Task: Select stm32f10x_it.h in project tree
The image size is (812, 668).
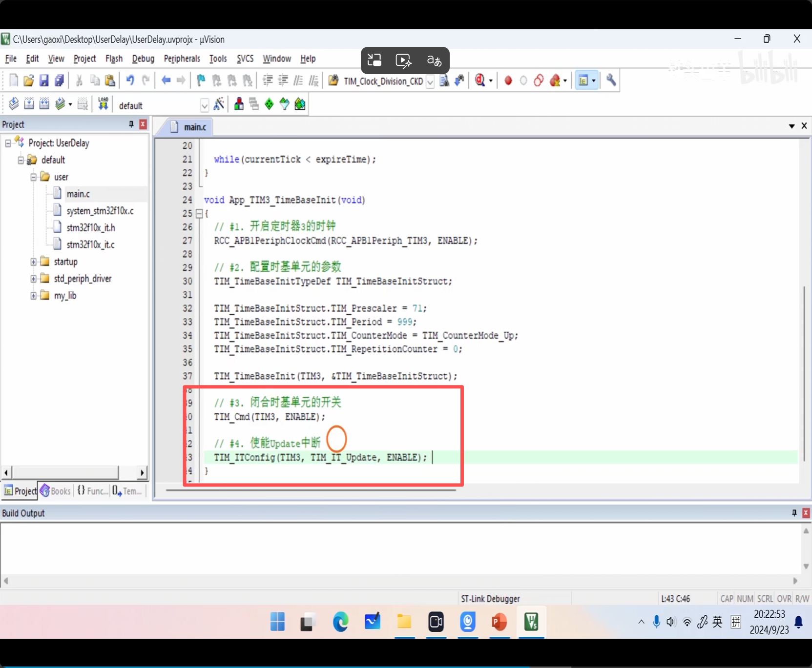Action: (x=91, y=228)
